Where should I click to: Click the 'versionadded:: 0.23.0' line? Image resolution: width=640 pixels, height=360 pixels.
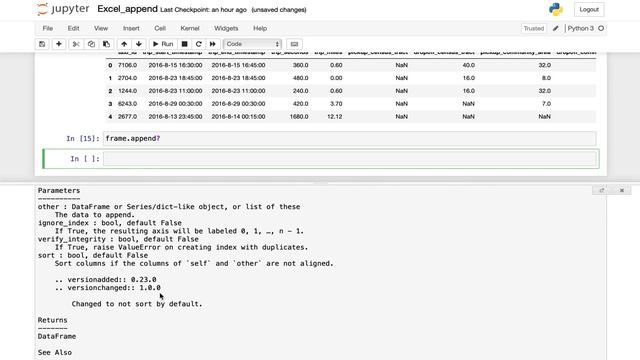tap(106, 280)
